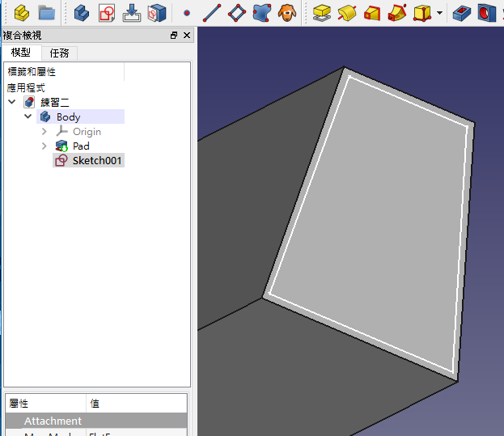This screenshot has width=504, height=436.
Task: Create a datum plane
Action: [237, 13]
